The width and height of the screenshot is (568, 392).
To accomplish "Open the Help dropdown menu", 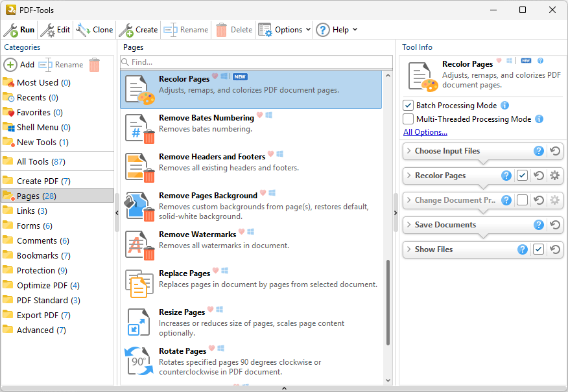I will (337, 30).
